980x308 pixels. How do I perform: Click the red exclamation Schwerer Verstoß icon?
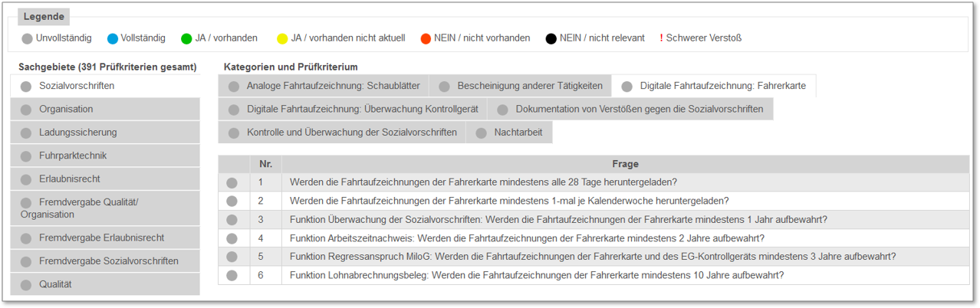661,38
